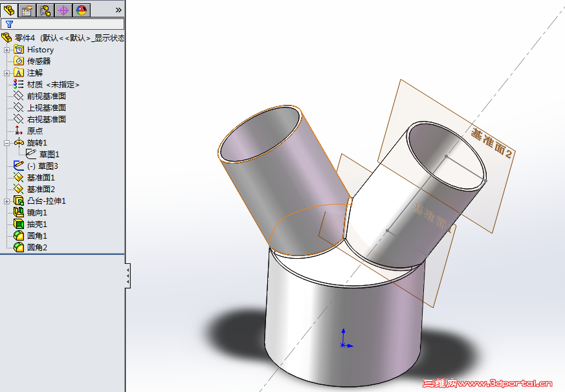Click the History folder icon
Image resolution: width=565 pixels, height=392 pixels.
[19, 49]
